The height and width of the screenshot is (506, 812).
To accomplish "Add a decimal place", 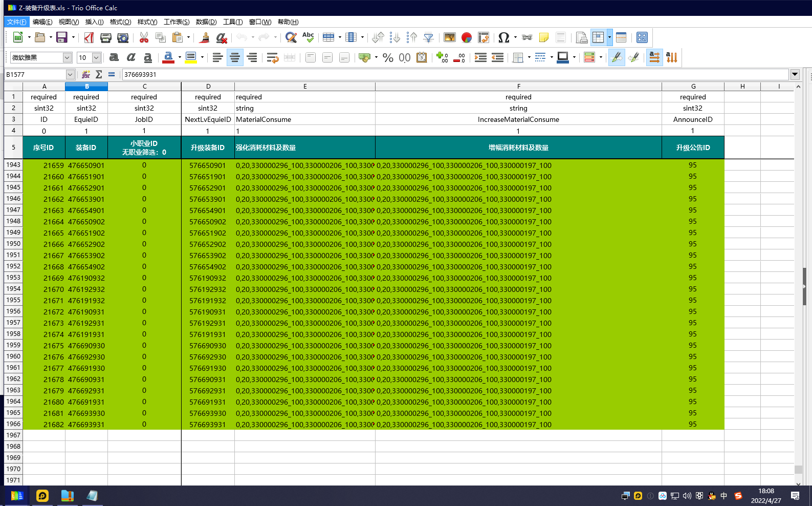I will 443,57.
